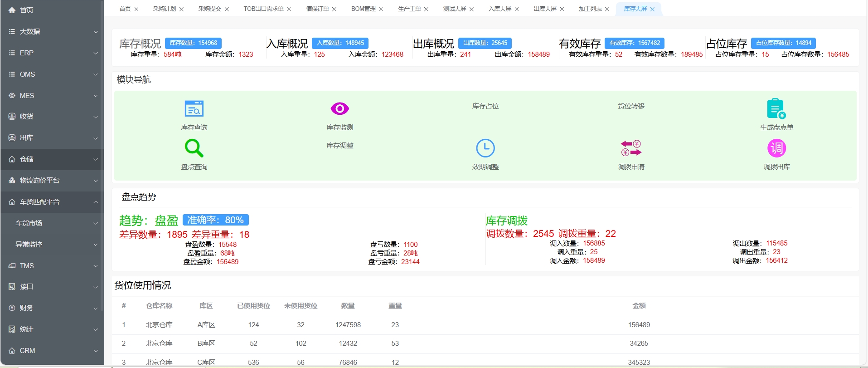Click the 出库 icon in sidebar
This screenshot has width=868, height=368.
(x=12, y=137)
